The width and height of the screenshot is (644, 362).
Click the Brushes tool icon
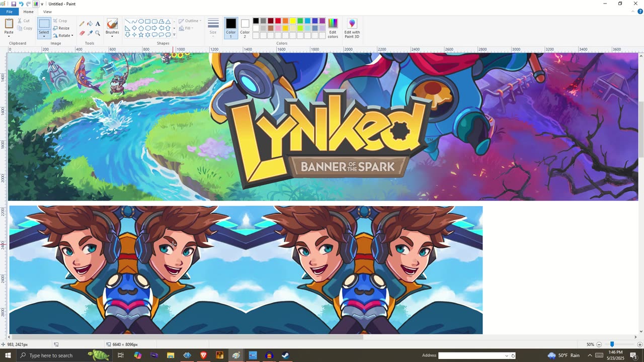click(x=112, y=24)
